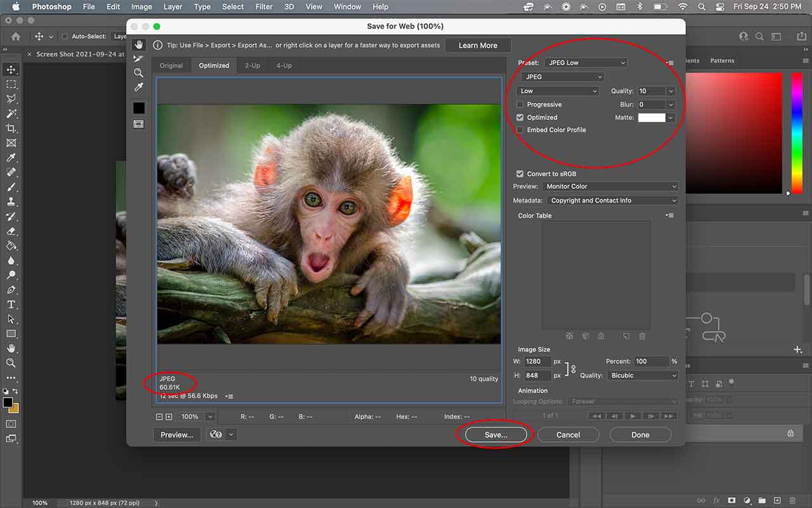Viewport: 812px width, 508px height.
Task: Click the image height field showing 848
Action: pos(537,375)
